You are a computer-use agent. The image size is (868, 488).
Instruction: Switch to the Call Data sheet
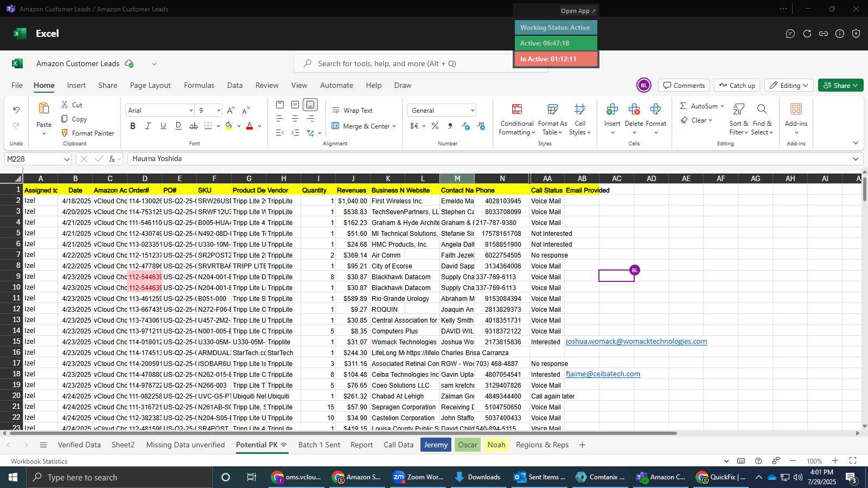point(398,445)
